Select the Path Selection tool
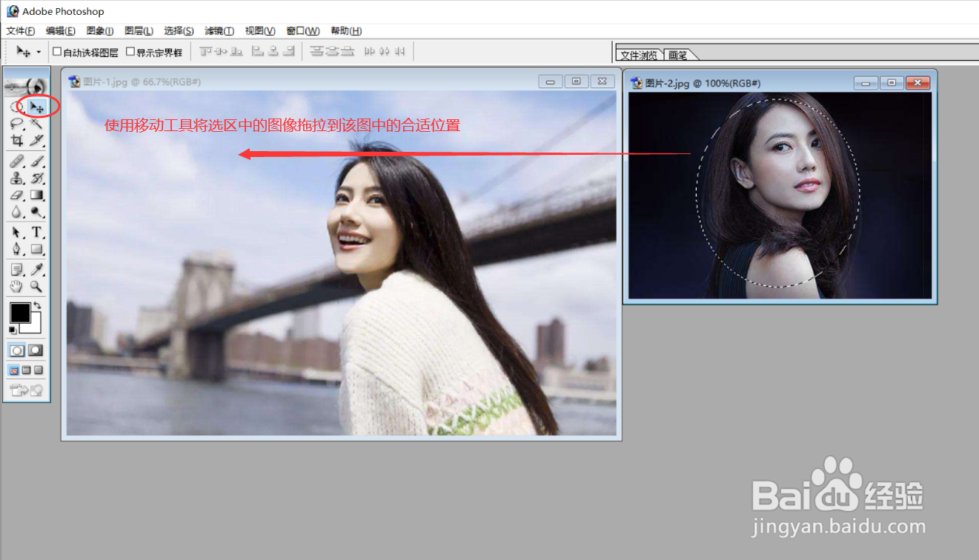Viewport: 979px width, 560px height. 16,233
